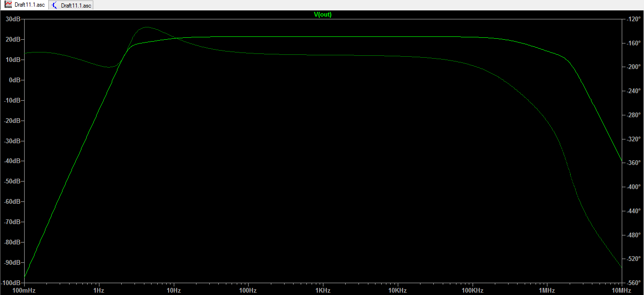Click the -80dB left axis label
The image size is (644, 295).
[12, 243]
